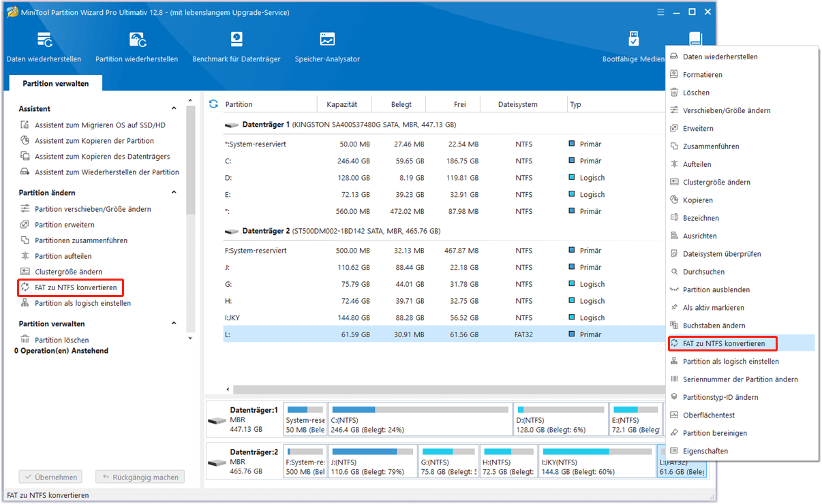
Task: Click the Rückgängig machen button
Action: pyautogui.click(x=140, y=477)
